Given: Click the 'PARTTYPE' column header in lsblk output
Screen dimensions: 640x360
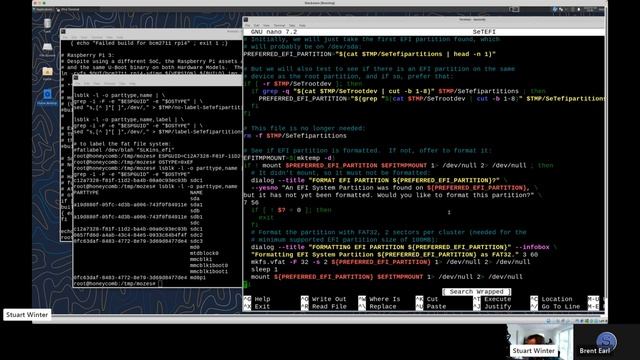Looking at the screenshot, I should pos(86,193).
